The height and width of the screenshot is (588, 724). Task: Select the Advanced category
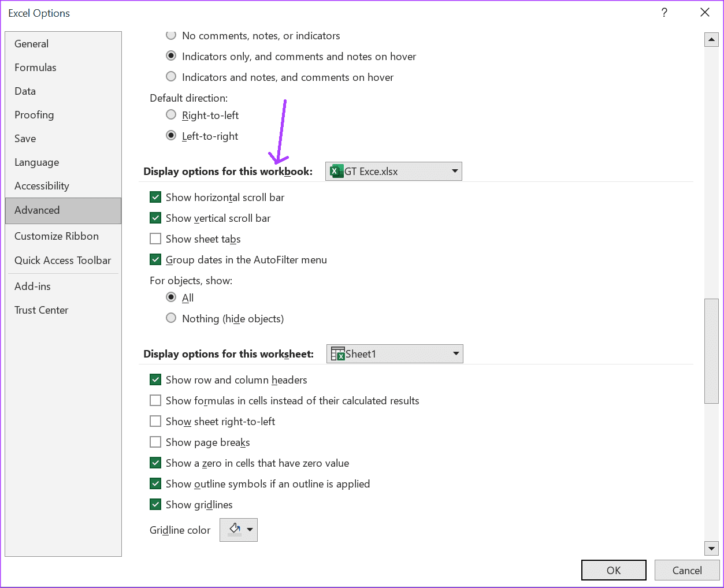coord(63,210)
